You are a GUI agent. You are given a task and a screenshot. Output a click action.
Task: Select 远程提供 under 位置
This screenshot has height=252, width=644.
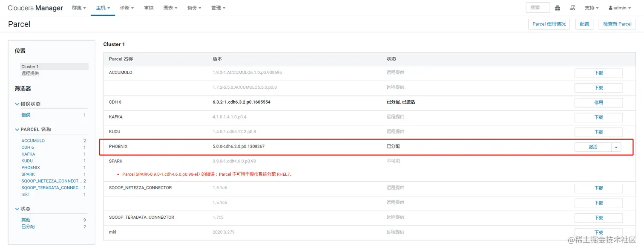tap(30, 73)
